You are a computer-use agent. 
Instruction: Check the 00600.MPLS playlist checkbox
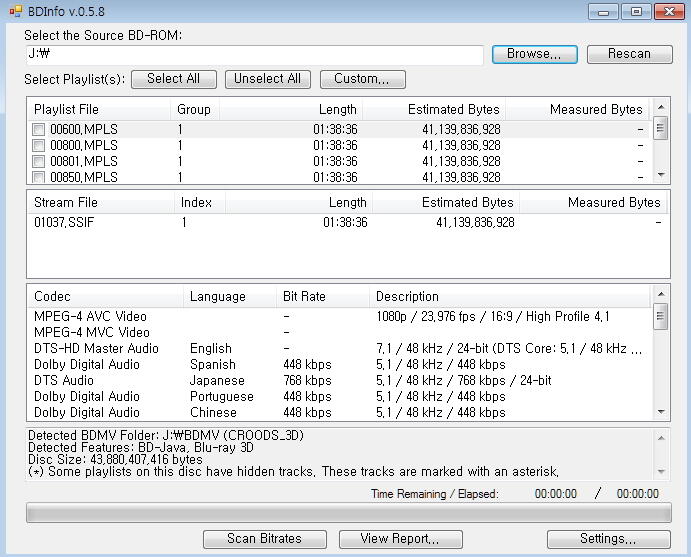[38, 129]
